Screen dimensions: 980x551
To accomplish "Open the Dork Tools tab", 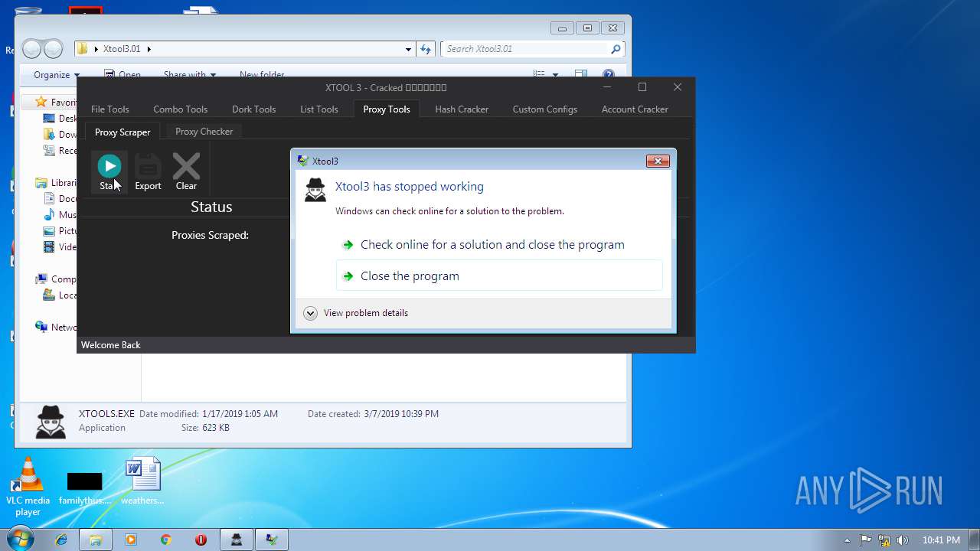I will (x=253, y=109).
